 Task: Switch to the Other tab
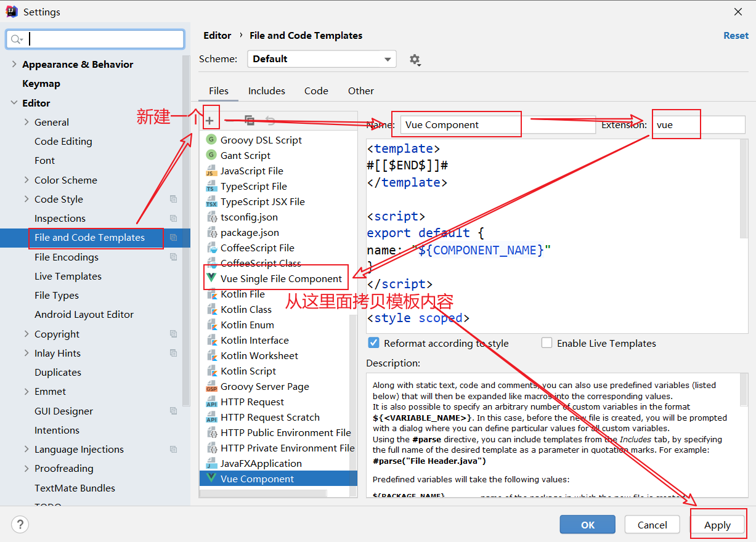[x=360, y=91]
